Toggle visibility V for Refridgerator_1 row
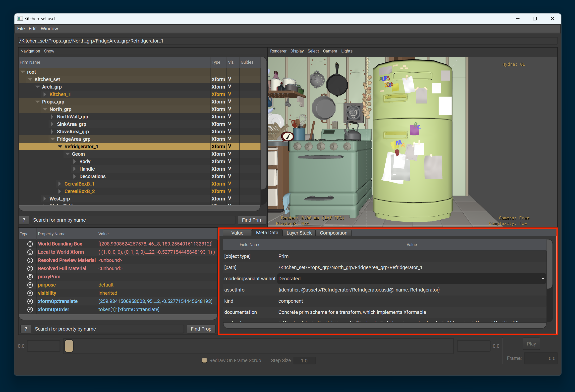 point(230,146)
